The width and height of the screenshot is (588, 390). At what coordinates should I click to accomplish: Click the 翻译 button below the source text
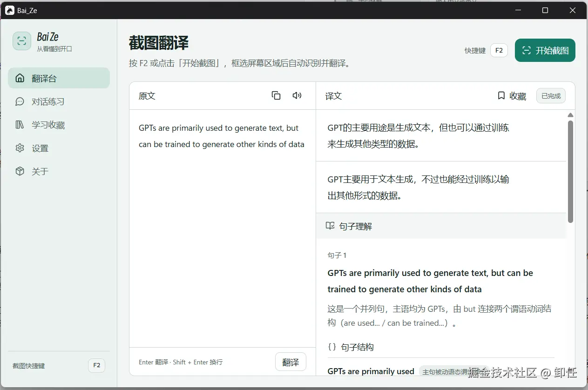(291, 362)
